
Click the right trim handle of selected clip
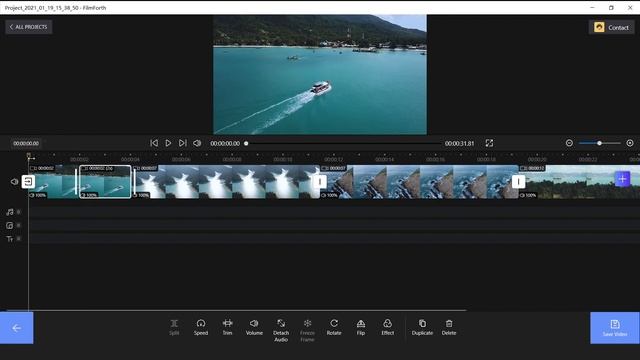click(134, 182)
